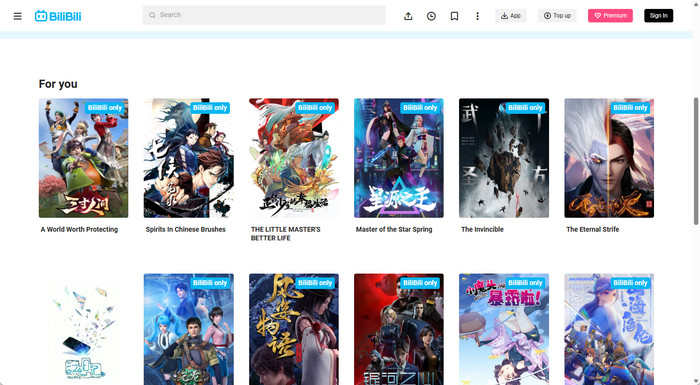Open second-row poster with white phone artwork
Screen dimensions: 700x385
(x=83, y=329)
